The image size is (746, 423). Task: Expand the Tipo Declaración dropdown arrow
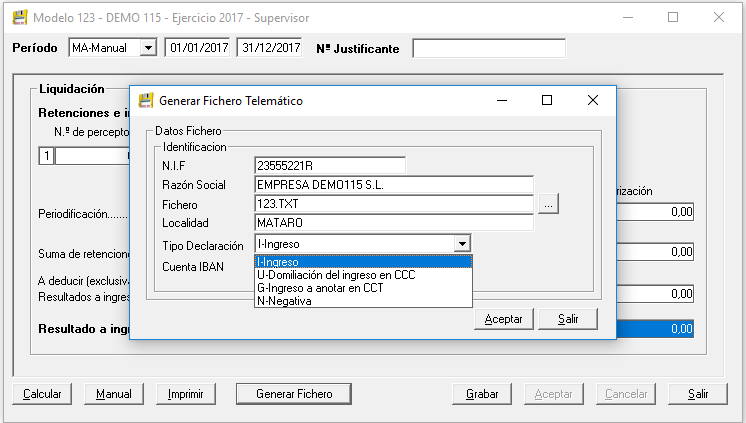pyautogui.click(x=461, y=243)
